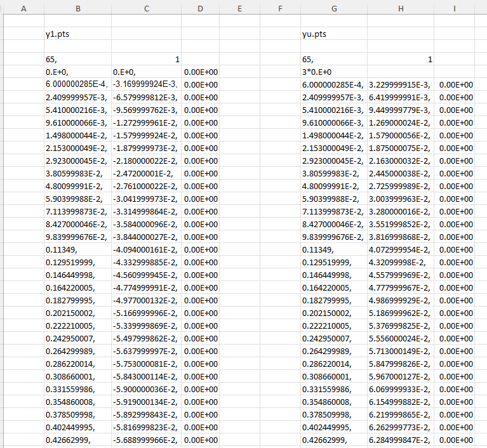This screenshot has width=487, height=448.
Task: Click cell 3.003999963E-2
Action: pyautogui.click(x=401, y=199)
